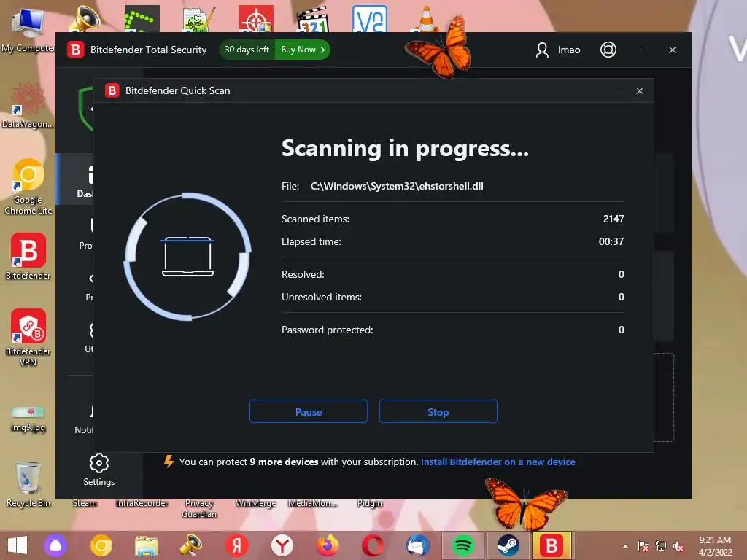Stop the quick scan

(438, 411)
